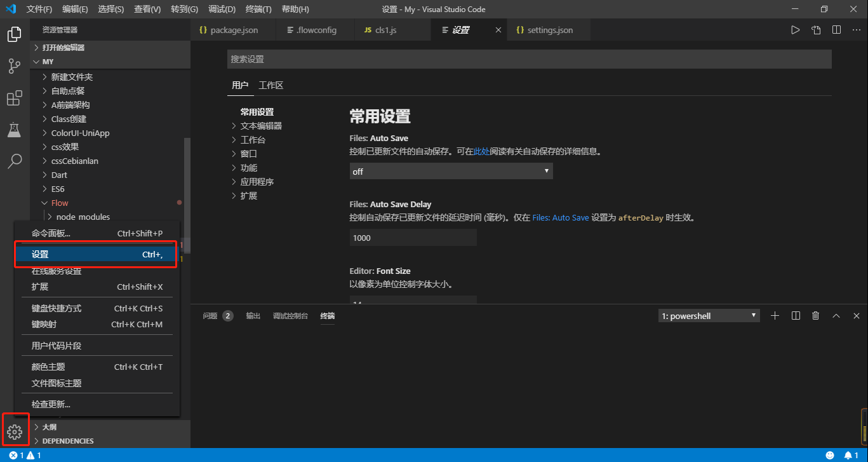Switch to 工作区 settings tab
The image size is (868, 462).
click(x=271, y=85)
